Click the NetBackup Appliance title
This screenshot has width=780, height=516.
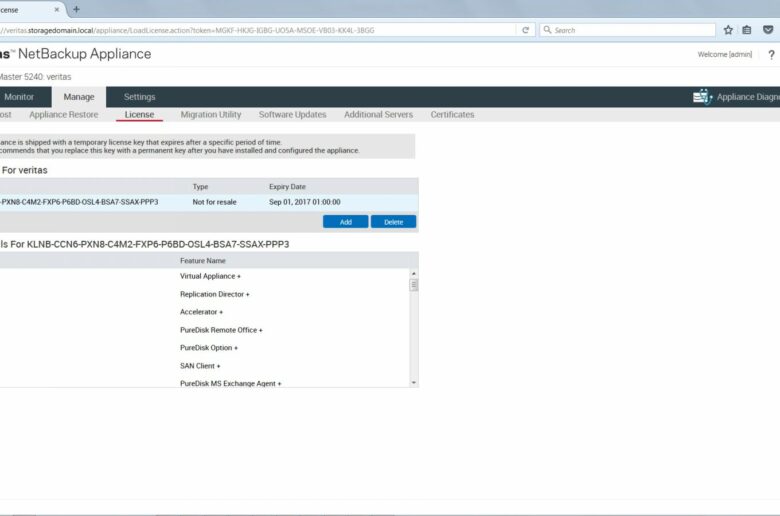click(x=85, y=54)
